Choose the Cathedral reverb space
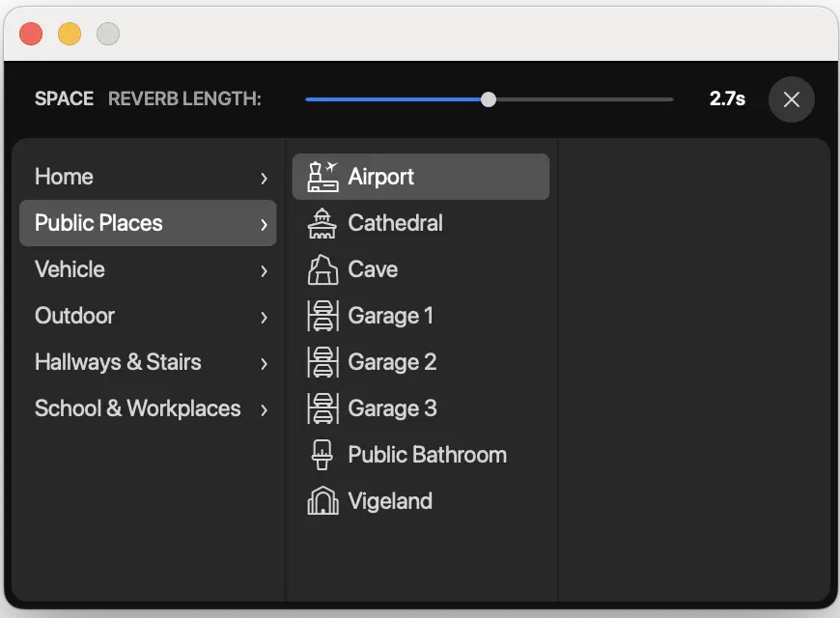 tap(395, 223)
